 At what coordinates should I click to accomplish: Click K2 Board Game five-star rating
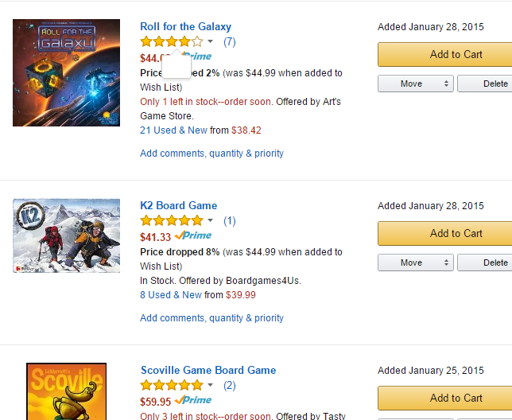click(x=172, y=221)
